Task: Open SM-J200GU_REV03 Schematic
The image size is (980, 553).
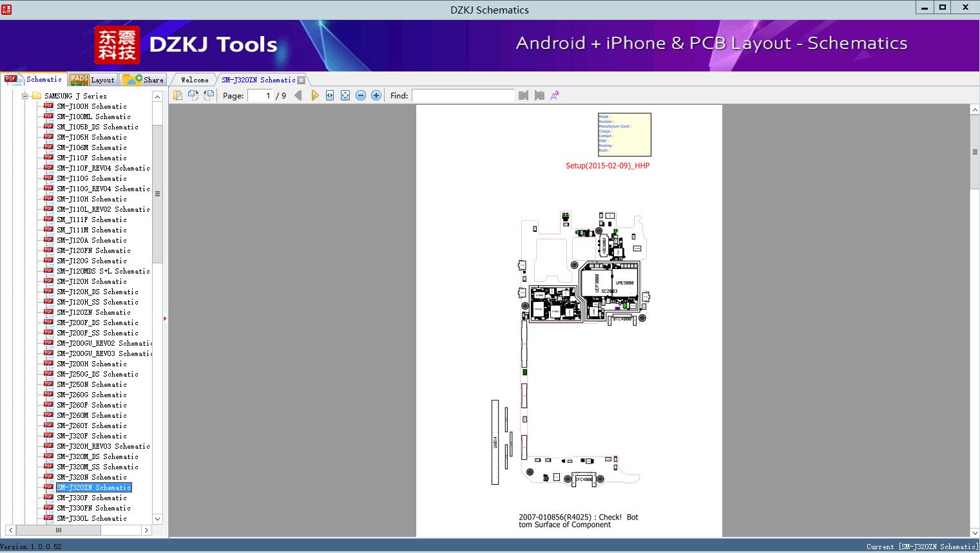Action: click(104, 353)
